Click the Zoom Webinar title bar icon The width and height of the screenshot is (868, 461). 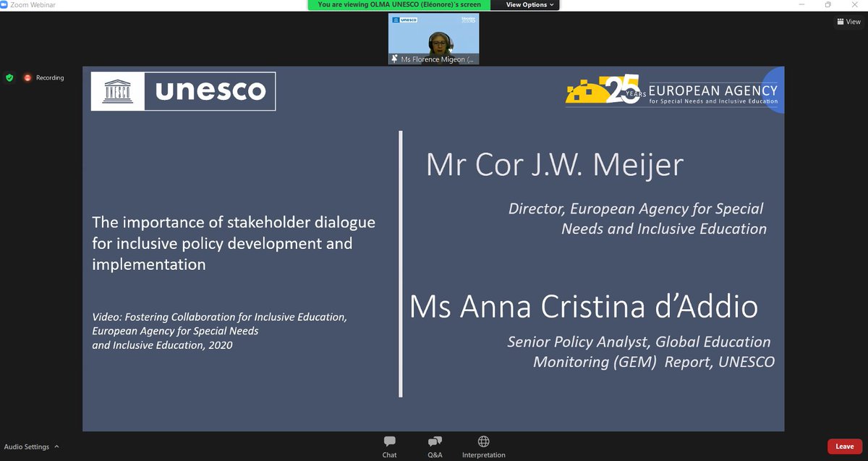[x=5, y=5]
